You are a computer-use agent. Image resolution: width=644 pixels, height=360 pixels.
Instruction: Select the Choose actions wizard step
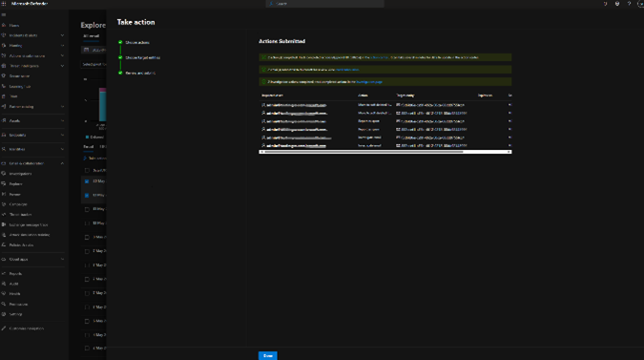[137, 42]
